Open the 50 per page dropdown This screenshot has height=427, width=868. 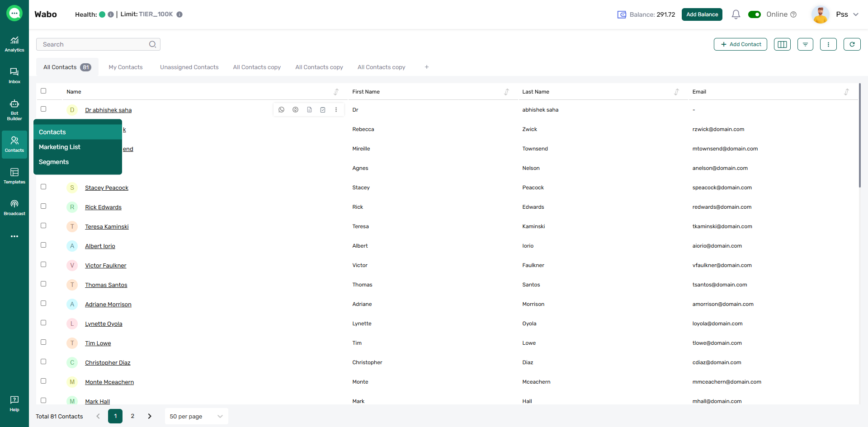[197, 416]
